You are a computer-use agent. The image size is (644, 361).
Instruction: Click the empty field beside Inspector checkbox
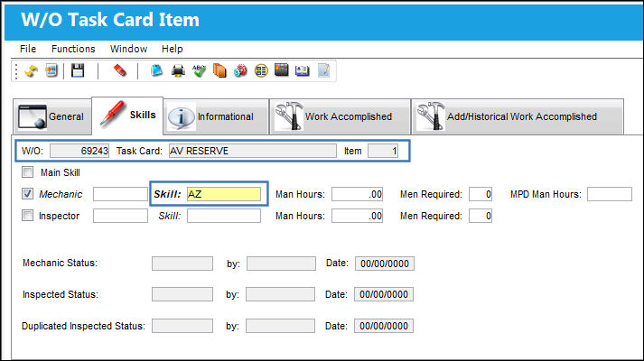click(120, 216)
